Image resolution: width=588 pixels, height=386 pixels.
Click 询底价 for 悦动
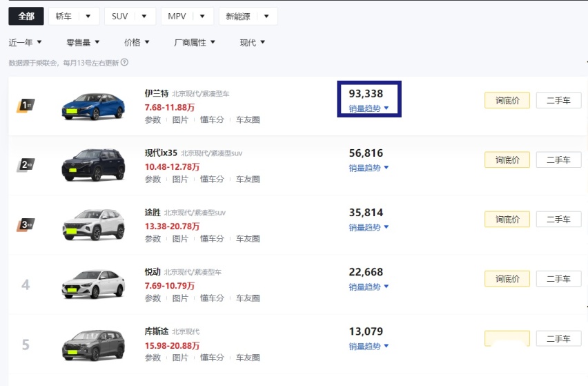click(x=507, y=279)
